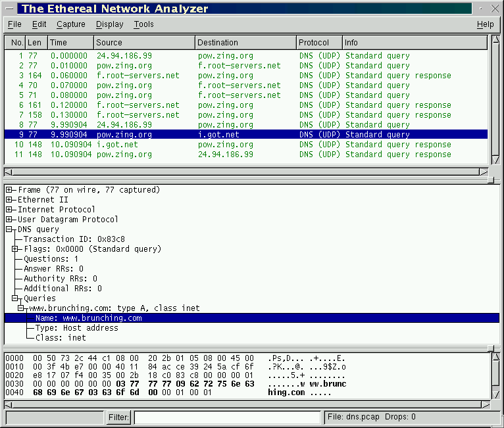Click the filter text input field
504x428 pixels.
pos(227,417)
